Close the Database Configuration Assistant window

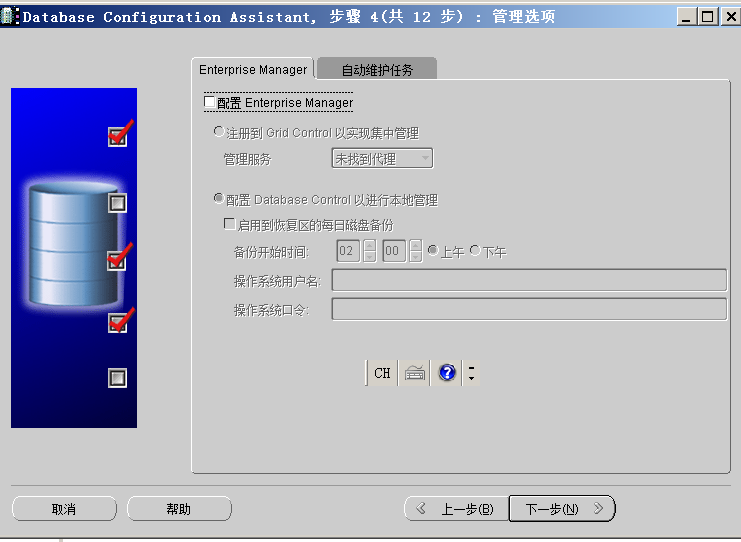coord(731,17)
